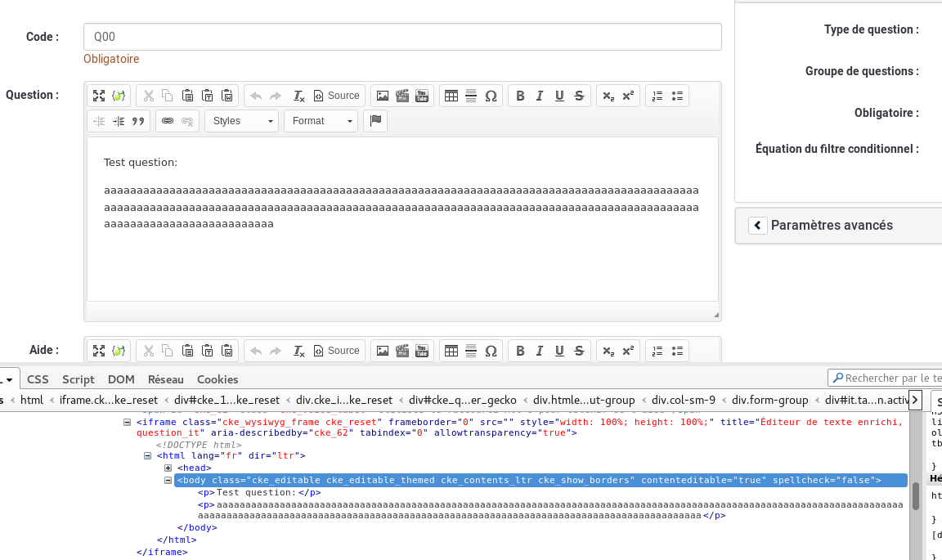Open the Styles dropdown in Question editor
The width and height of the screenshot is (942, 560).
[241, 121]
